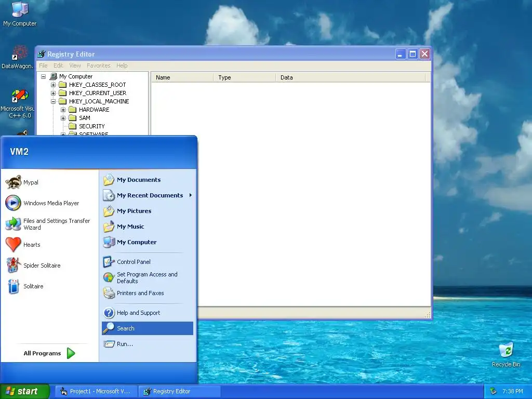Collapse My Computer root node in registry tree
532x399 pixels.
coord(44,77)
